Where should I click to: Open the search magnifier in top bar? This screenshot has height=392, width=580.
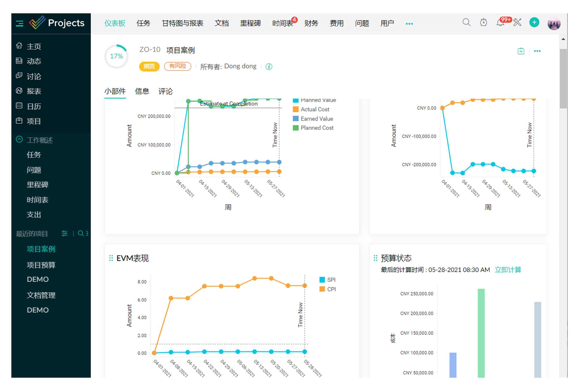click(466, 23)
